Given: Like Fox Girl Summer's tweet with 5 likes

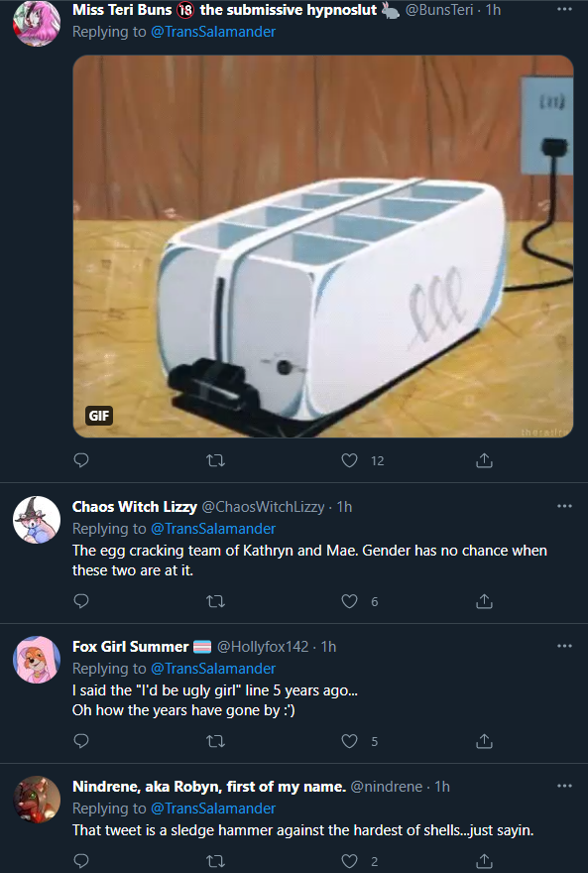Looking at the screenshot, I should (x=349, y=741).
